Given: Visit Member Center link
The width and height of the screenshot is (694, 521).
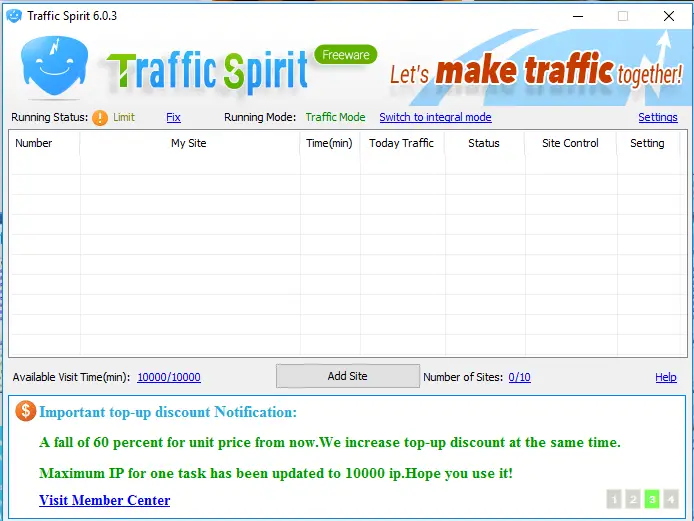Looking at the screenshot, I should coord(104,500).
